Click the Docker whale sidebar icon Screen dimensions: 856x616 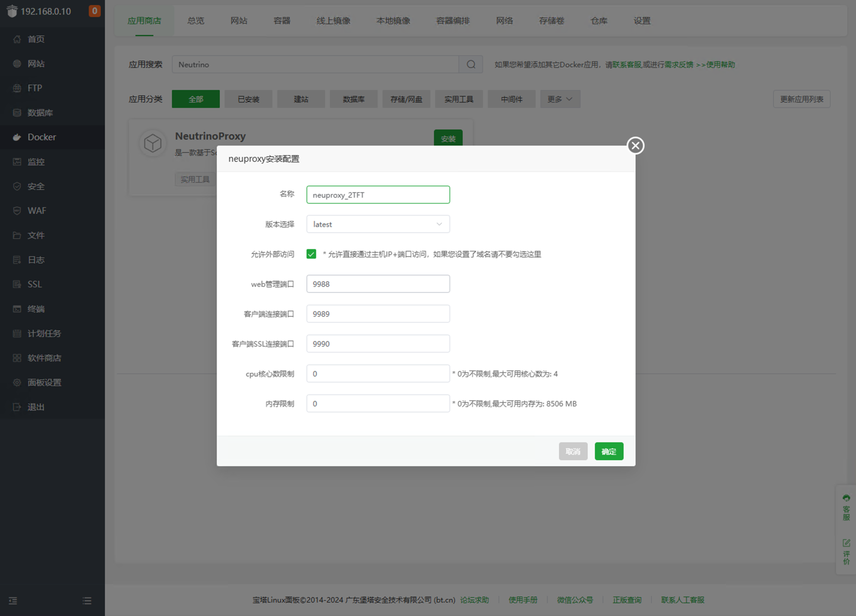pyautogui.click(x=17, y=137)
